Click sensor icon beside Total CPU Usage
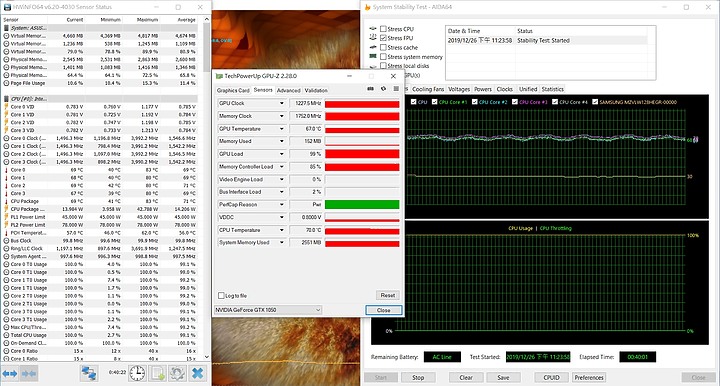Viewport: 720px width, 386px height. tap(6, 335)
